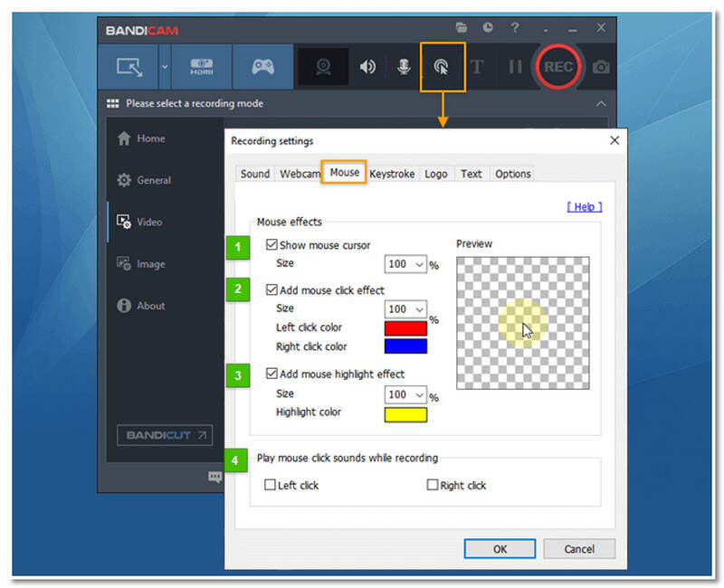Open output folder icon in title bar
Screen dimensions: 724x588
click(x=461, y=28)
